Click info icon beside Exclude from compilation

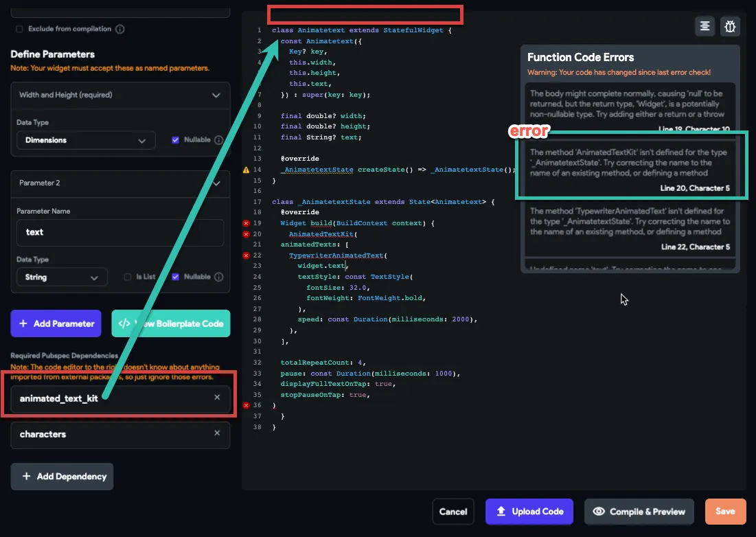(120, 29)
